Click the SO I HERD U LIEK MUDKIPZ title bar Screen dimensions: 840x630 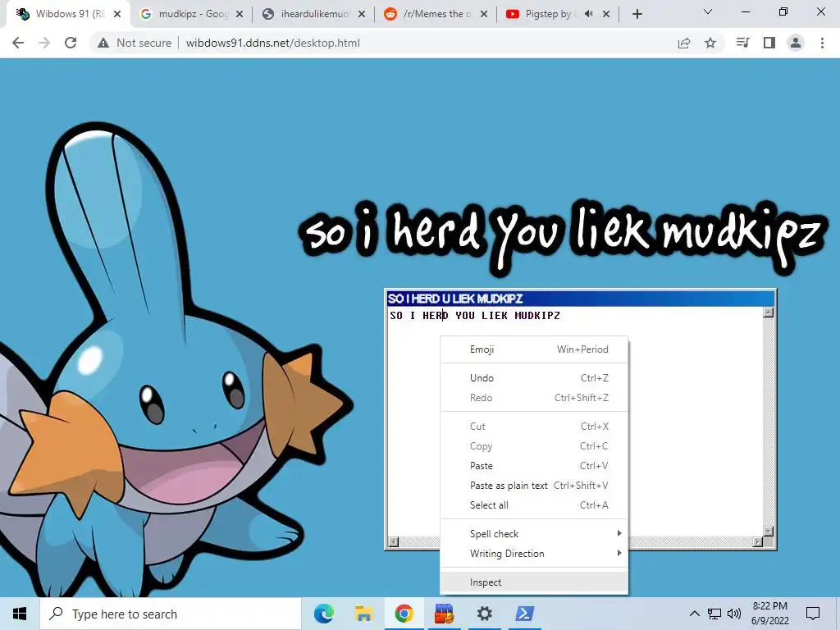(580, 299)
